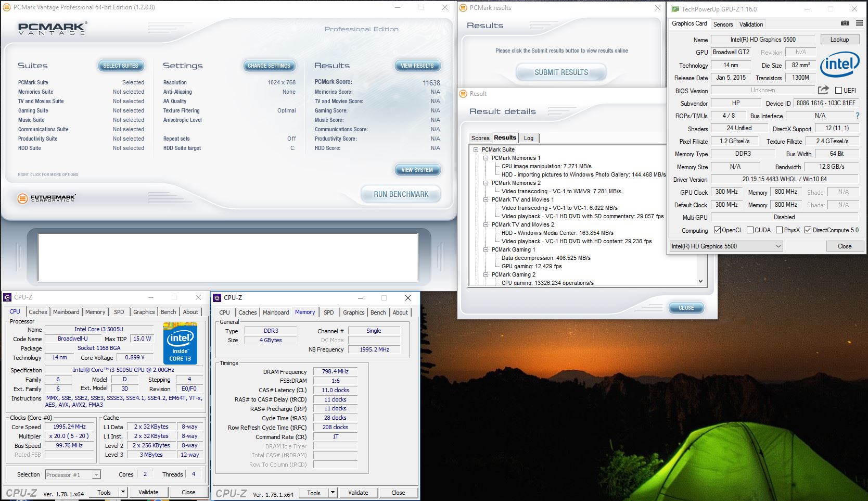Image resolution: width=868 pixels, height=501 pixels.
Task: Click the Change Settings button
Action: (269, 66)
